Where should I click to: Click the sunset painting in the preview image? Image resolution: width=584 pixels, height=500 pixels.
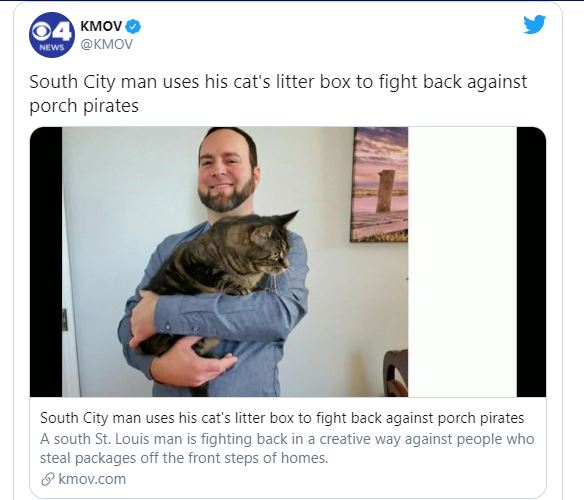coord(380,184)
